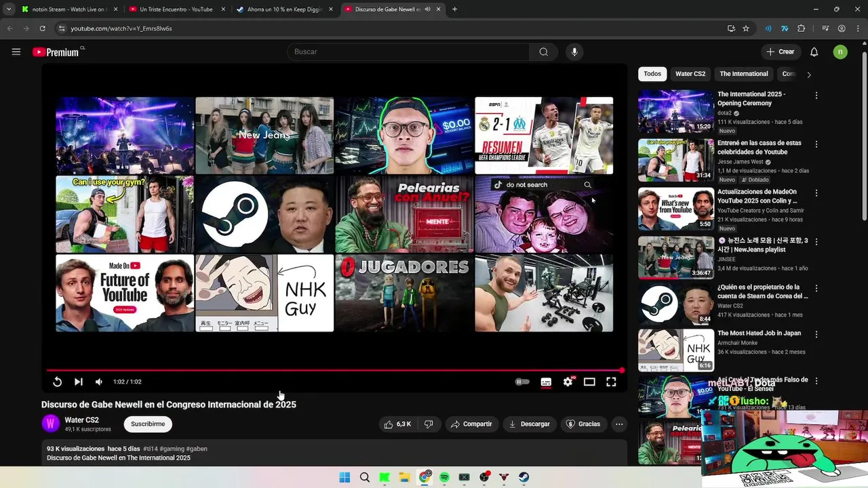Like the video with 6,3 K likes
The image size is (868, 488).
[x=397, y=424]
